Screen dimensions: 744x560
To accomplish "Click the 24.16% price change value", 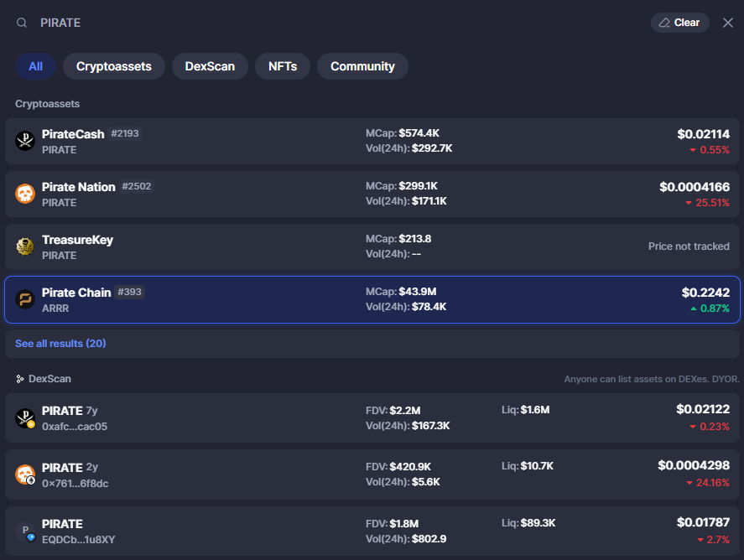I will click(x=713, y=483).
